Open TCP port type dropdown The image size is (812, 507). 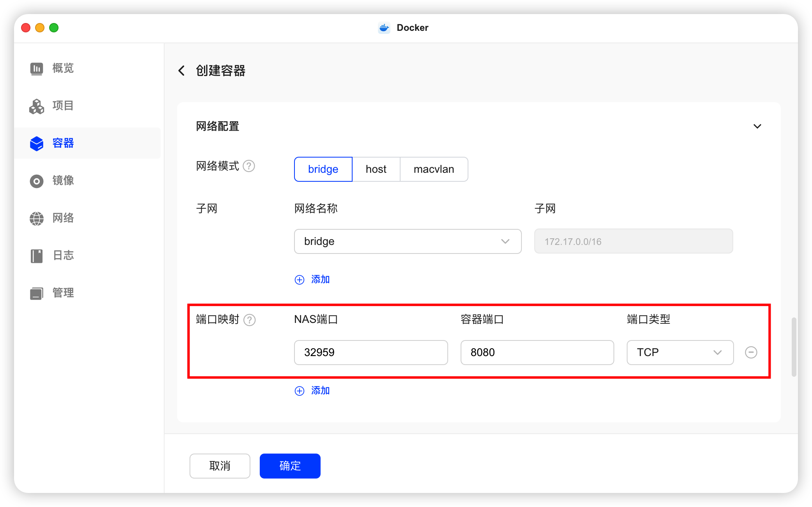(x=680, y=353)
